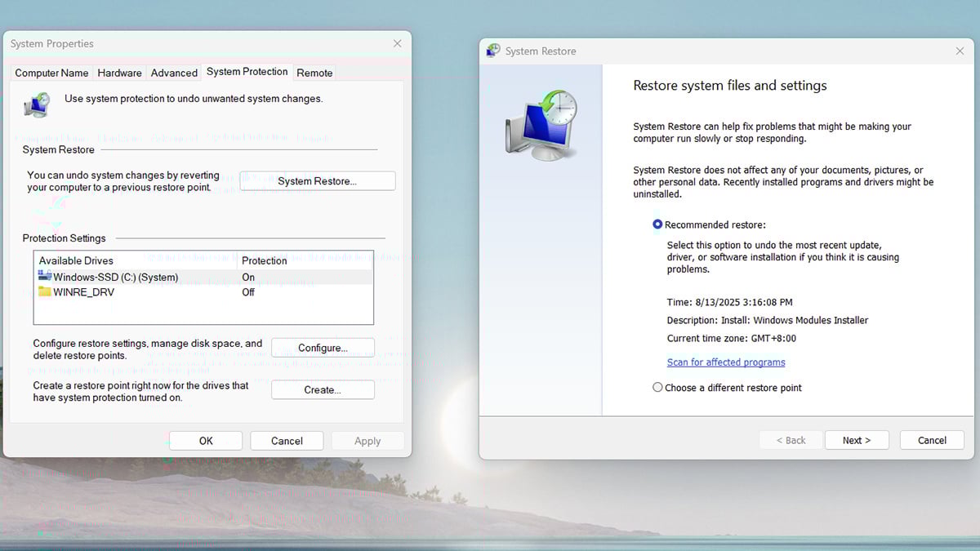Click the On protection status for Windows-SSD

coord(248,277)
